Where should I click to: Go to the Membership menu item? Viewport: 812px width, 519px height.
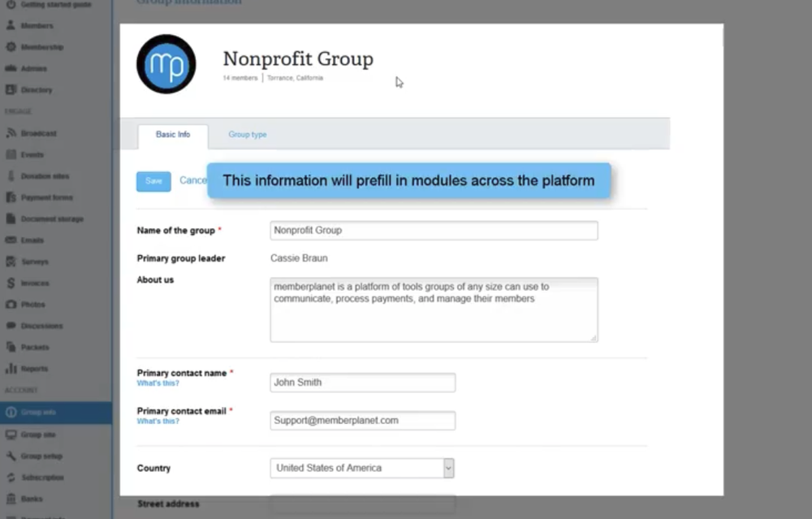(42, 47)
